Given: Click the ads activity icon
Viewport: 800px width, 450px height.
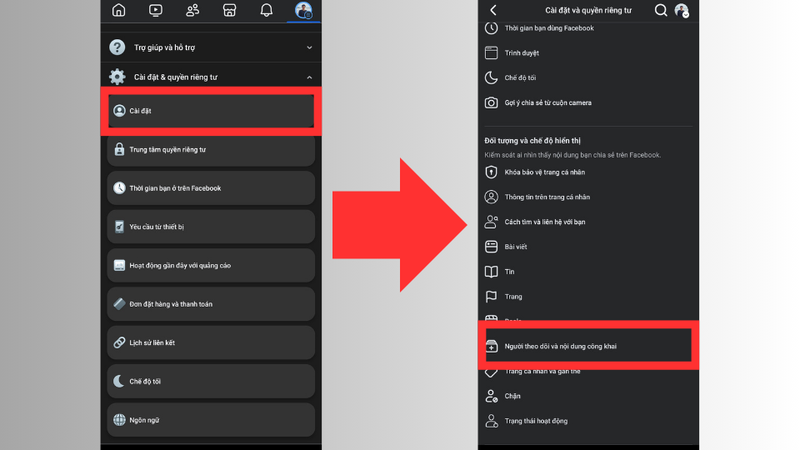Looking at the screenshot, I should tap(119, 265).
